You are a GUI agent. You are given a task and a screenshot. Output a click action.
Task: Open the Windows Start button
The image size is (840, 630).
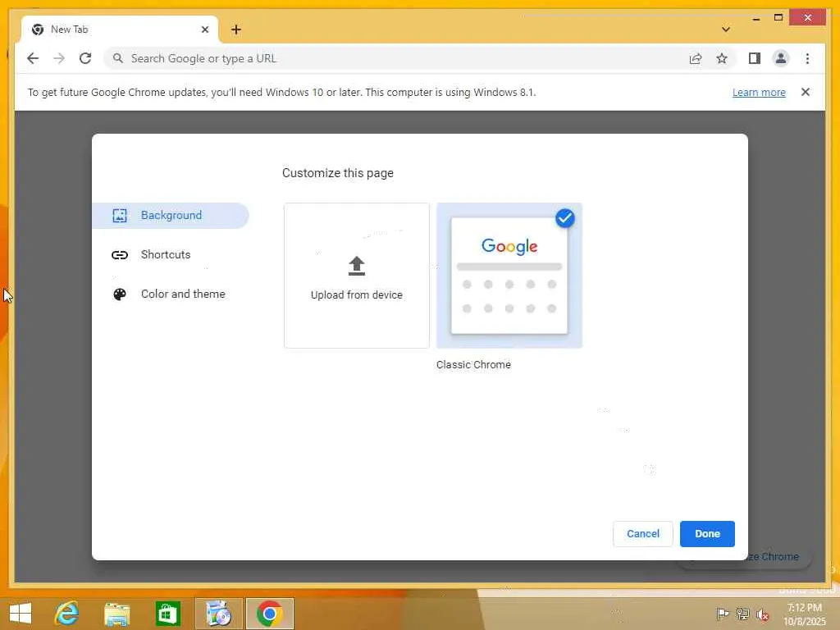(21, 614)
